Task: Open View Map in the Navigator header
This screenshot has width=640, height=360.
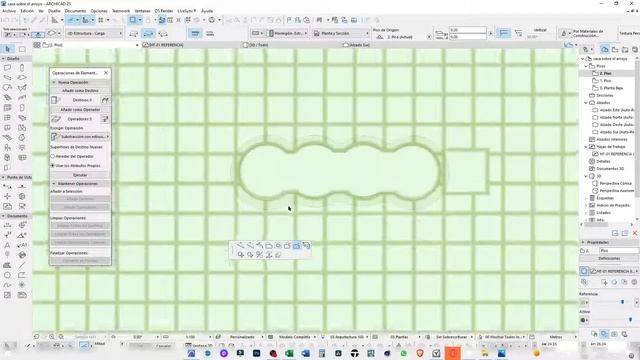Action: tap(615, 49)
